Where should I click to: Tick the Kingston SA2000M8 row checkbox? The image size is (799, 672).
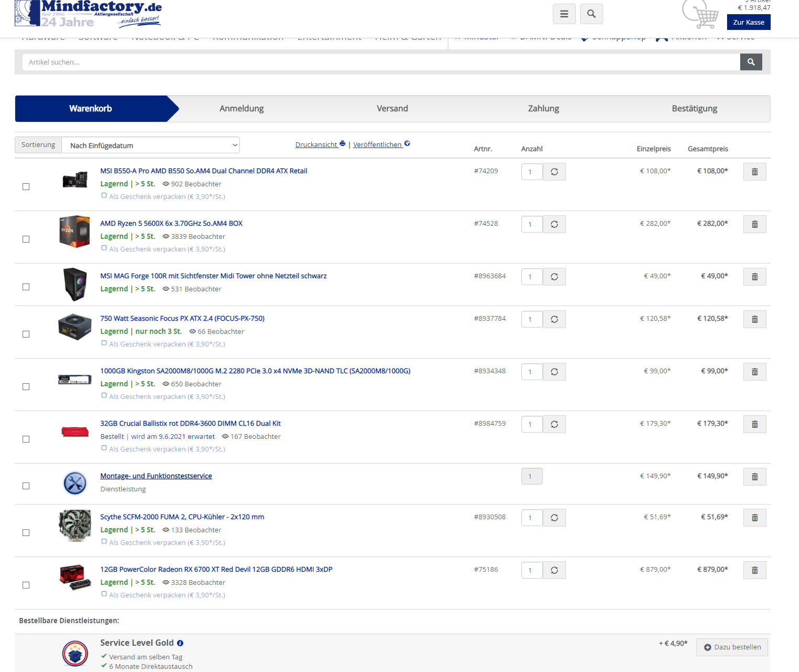pos(26,387)
